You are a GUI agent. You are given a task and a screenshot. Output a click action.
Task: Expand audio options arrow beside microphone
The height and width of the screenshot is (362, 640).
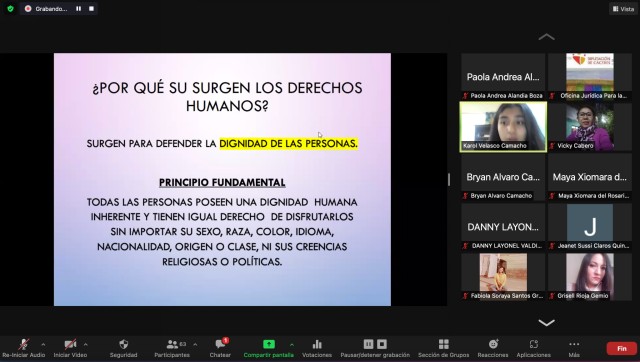click(x=43, y=344)
